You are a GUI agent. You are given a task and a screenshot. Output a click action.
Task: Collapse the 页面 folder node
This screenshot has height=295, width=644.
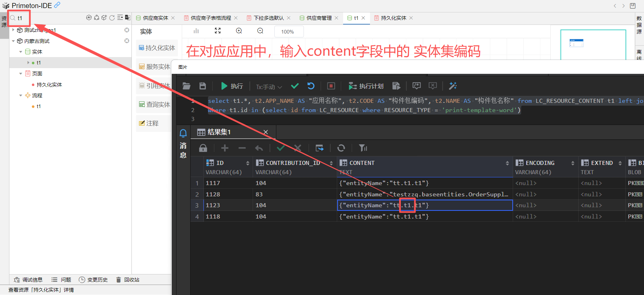tap(21, 73)
